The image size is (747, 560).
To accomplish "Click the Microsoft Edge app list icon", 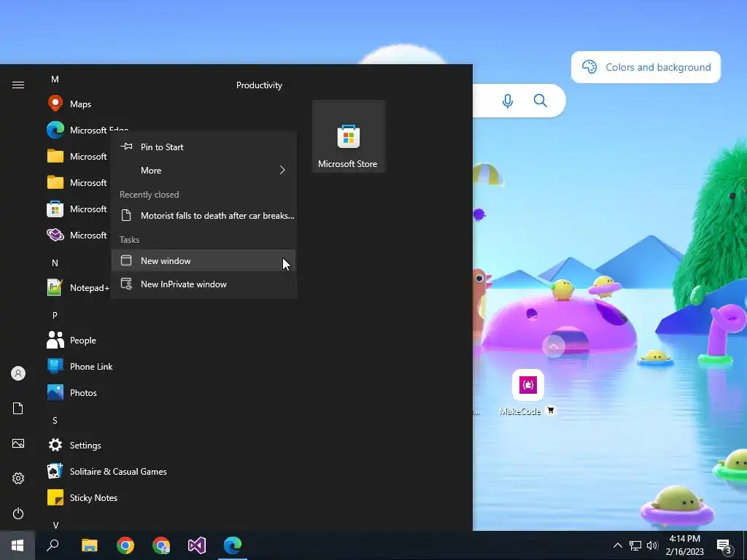I will click(x=55, y=130).
